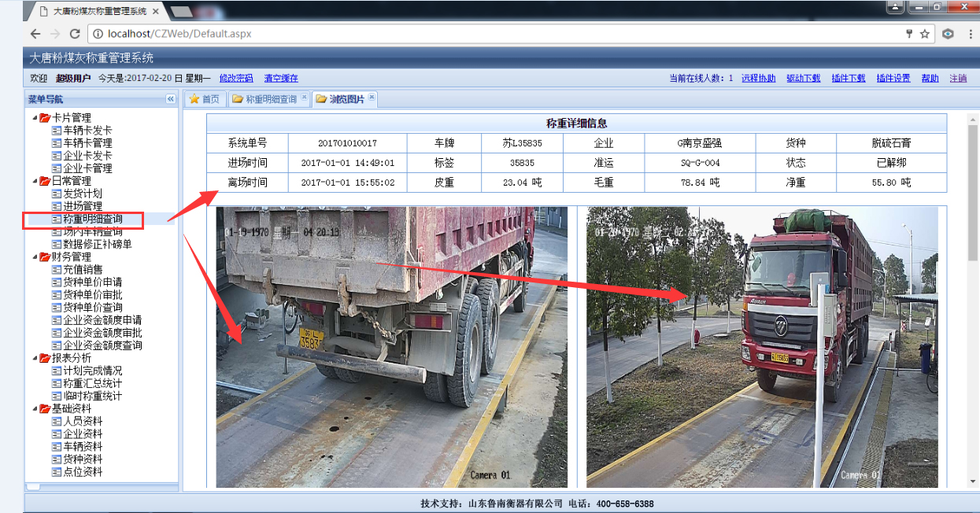980x513 pixels.
Task: Collapse the 报表分析 tree node arrow
Action: pos(35,358)
